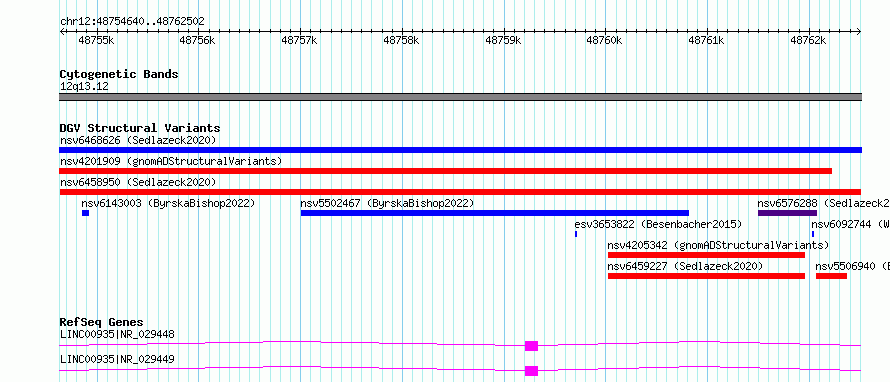This screenshot has height=382, width=890.
Task: Click label LINC00935|NR_029448
Action: click(x=117, y=334)
